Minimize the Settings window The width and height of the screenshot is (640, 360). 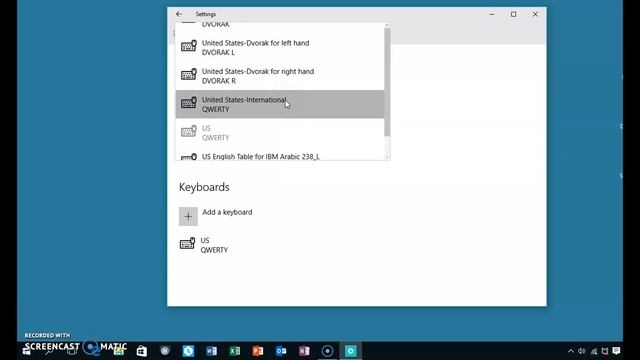click(x=492, y=14)
